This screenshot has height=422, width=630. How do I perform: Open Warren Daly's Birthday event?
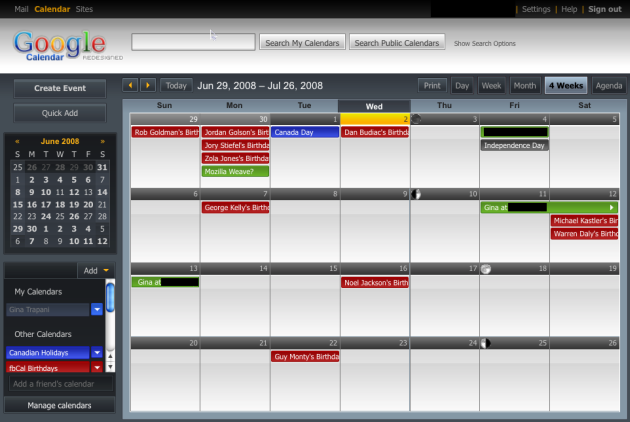tap(584, 234)
